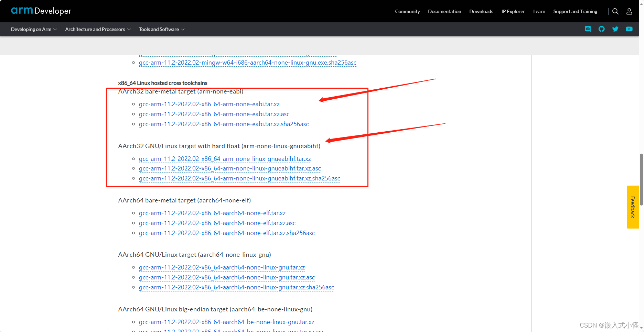Open the IP Explorer menu item

(513, 11)
